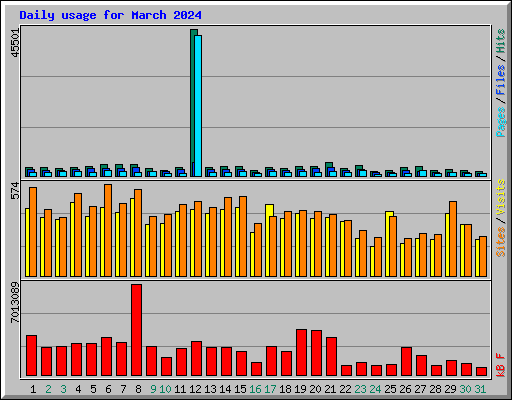Viewport: 512px width, 400px height.
Task: Click day label 19 on the x-axis
Action: coord(300,389)
